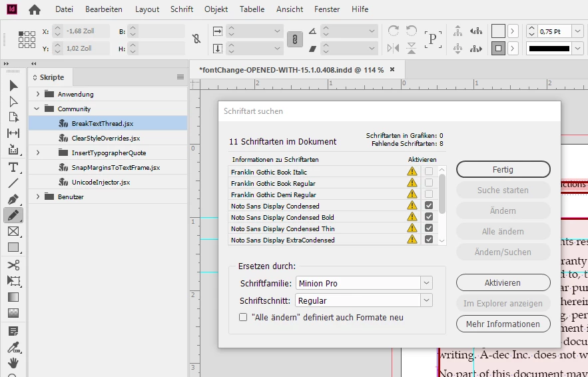Click the Home icon

coord(35,9)
